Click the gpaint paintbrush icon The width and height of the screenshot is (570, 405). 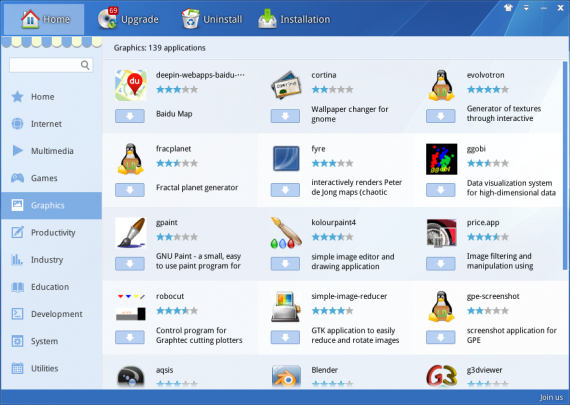click(x=131, y=233)
